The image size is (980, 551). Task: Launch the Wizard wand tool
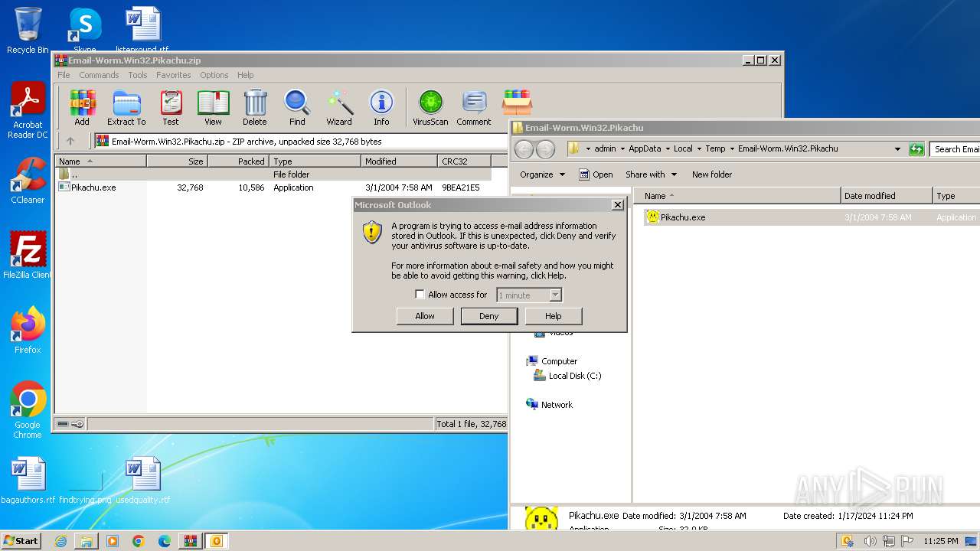click(x=339, y=107)
